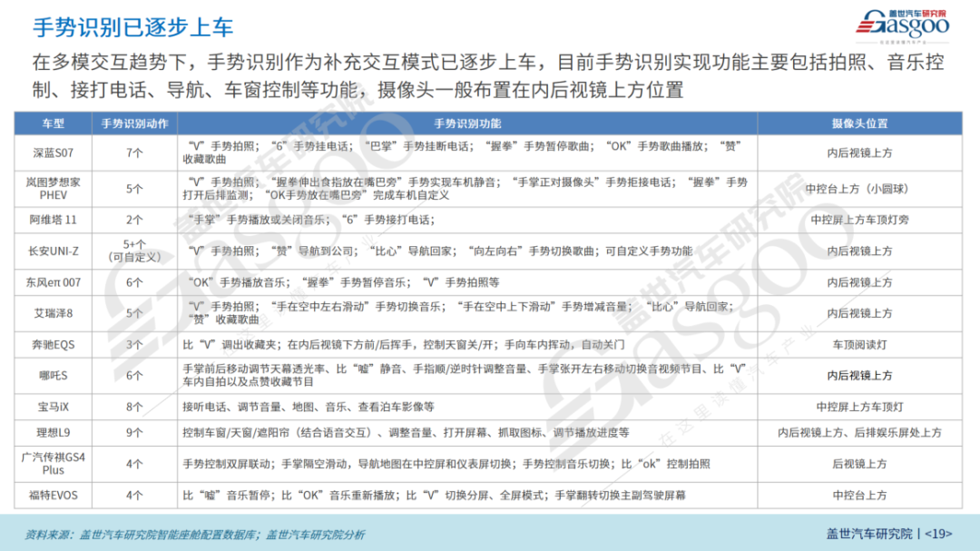980x551 pixels.
Task: Select the 东风eπ 007 model cell
Action: click(54, 282)
